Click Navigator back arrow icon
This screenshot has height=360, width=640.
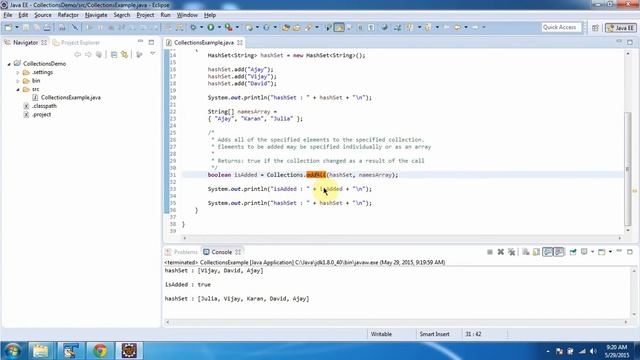coord(77,55)
